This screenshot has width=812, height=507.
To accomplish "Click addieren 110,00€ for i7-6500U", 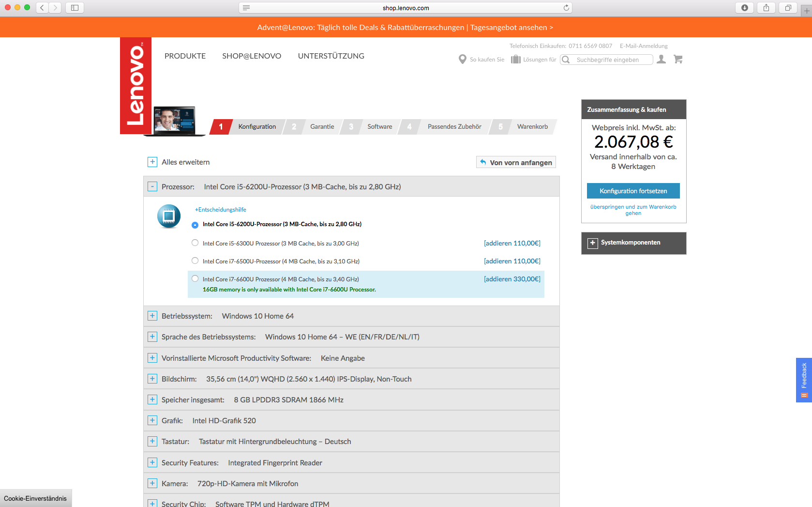I will coord(512,261).
